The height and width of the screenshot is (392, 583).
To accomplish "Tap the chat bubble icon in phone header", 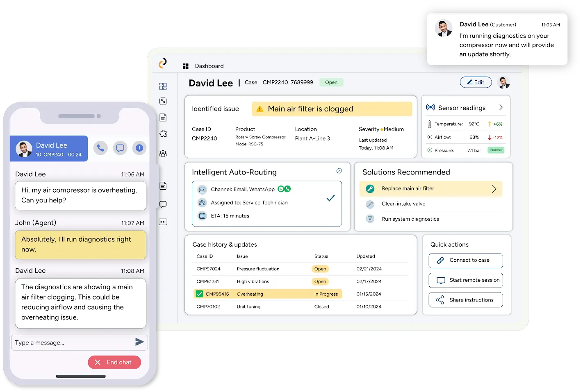I will tap(120, 148).
